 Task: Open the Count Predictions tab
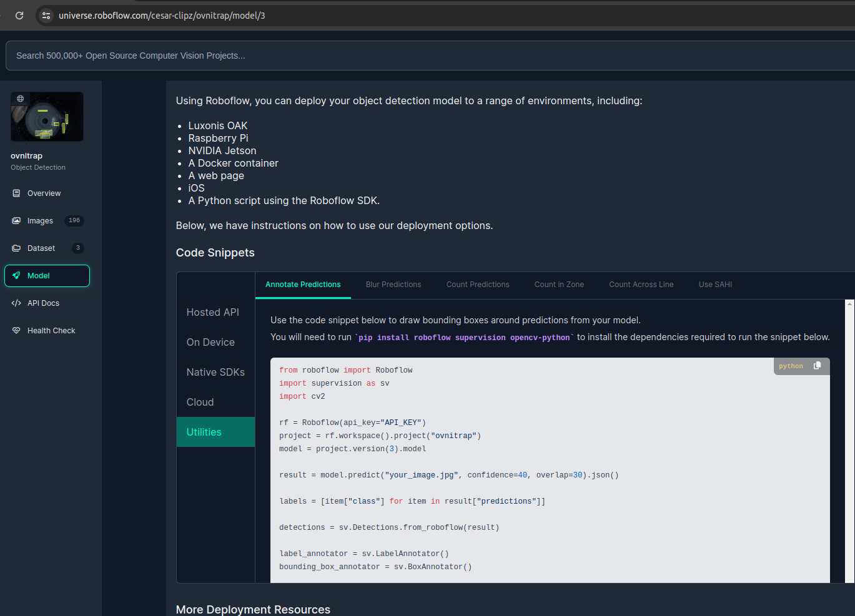coord(478,285)
